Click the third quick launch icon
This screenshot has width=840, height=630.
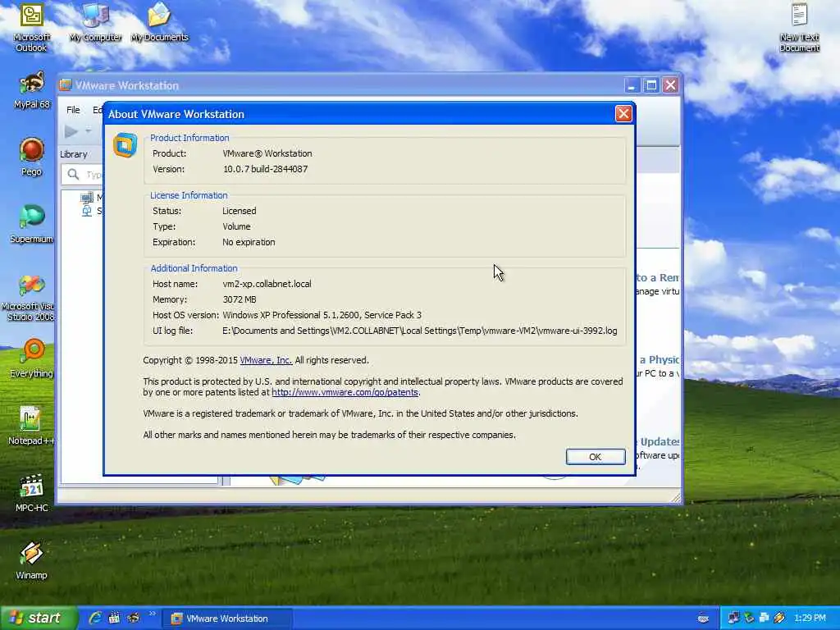click(x=133, y=619)
